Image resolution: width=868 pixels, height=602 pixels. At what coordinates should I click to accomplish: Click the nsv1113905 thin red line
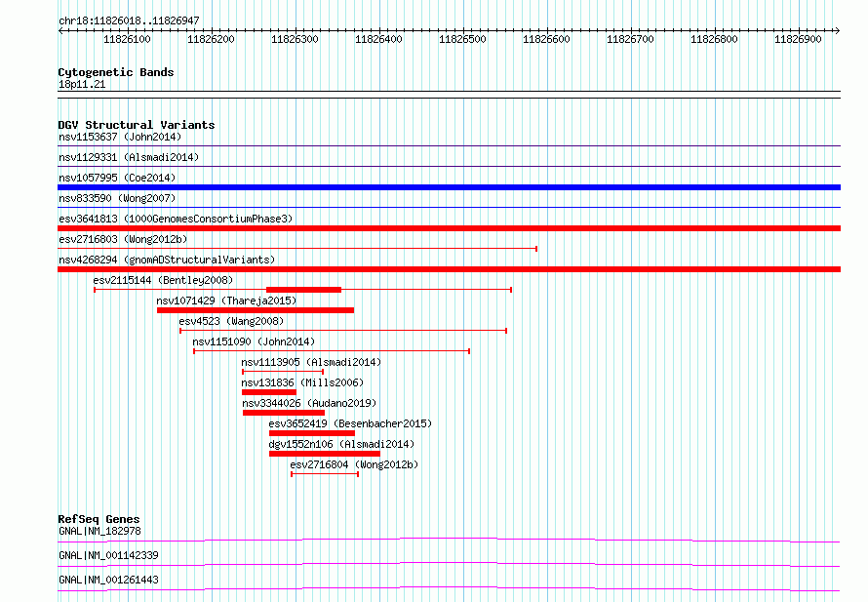point(283,372)
